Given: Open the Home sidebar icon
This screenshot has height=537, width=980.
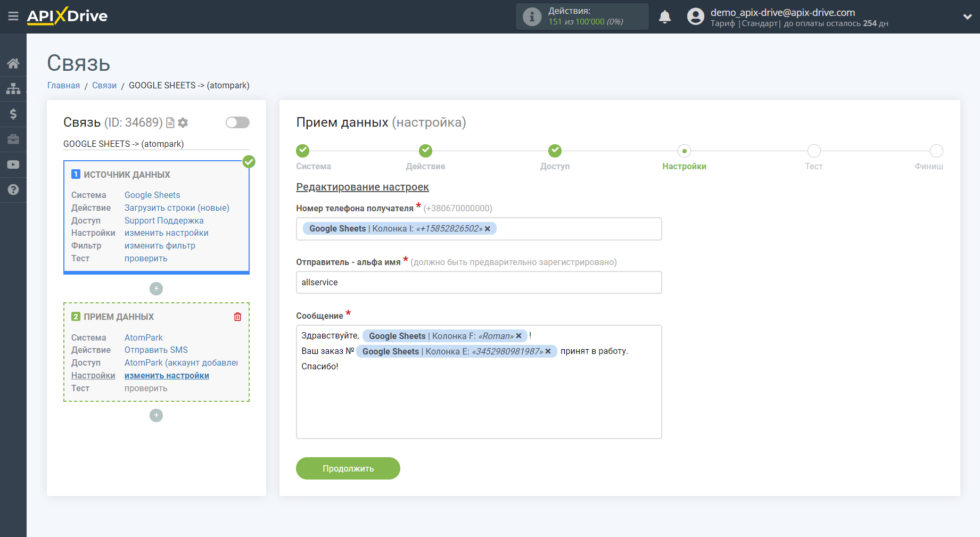Looking at the screenshot, I should [x=13, y=63].
